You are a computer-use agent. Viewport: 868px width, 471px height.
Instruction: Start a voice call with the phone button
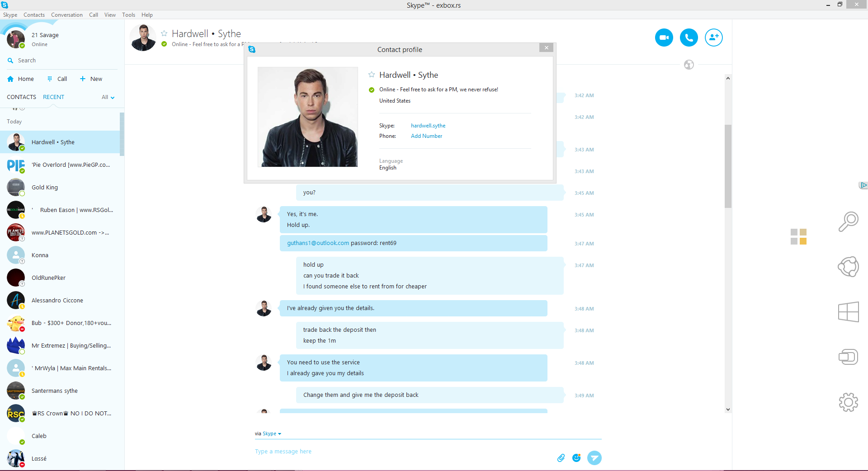point(689,38)
